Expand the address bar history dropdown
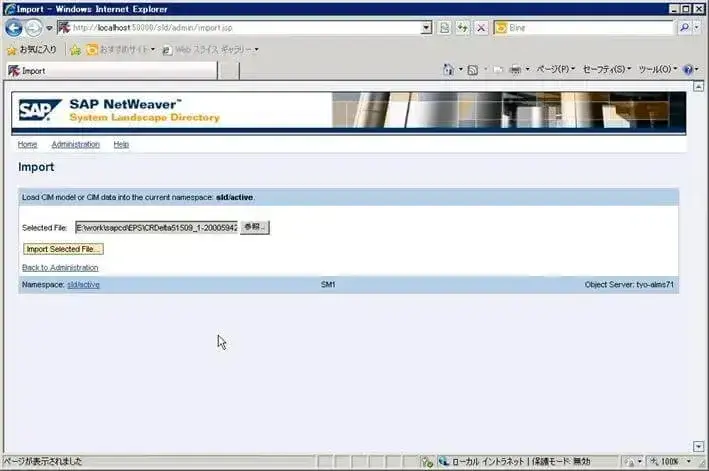The width and height of the screenshot is (709, 471). (x=426, y=28)
